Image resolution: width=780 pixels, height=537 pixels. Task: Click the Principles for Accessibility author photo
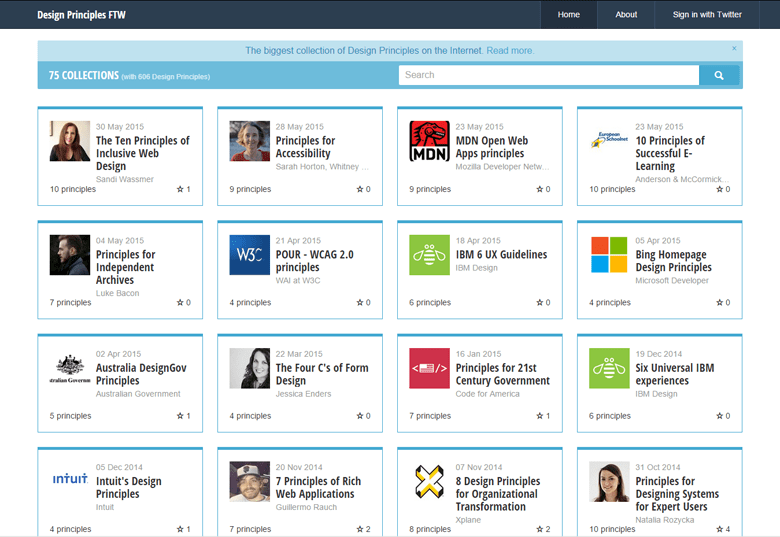pos(250,141)
